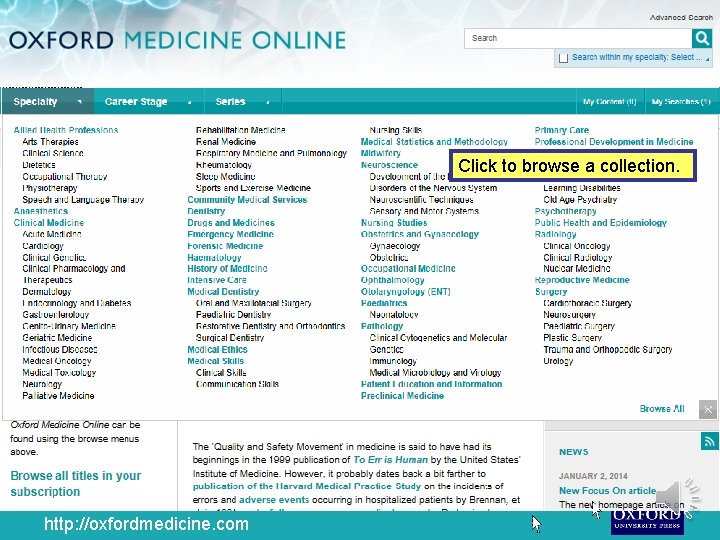
Task: Open the RSS feed icon
Action: pos(709,441)
